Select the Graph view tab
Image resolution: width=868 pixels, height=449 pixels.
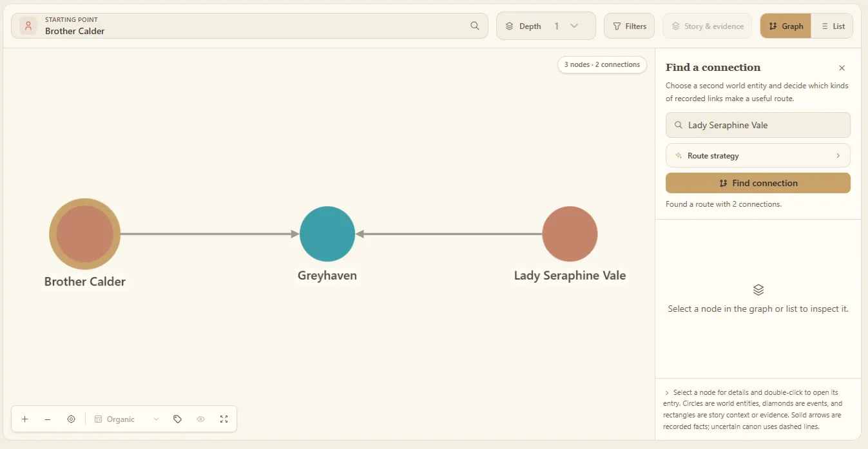click(786, 26)
